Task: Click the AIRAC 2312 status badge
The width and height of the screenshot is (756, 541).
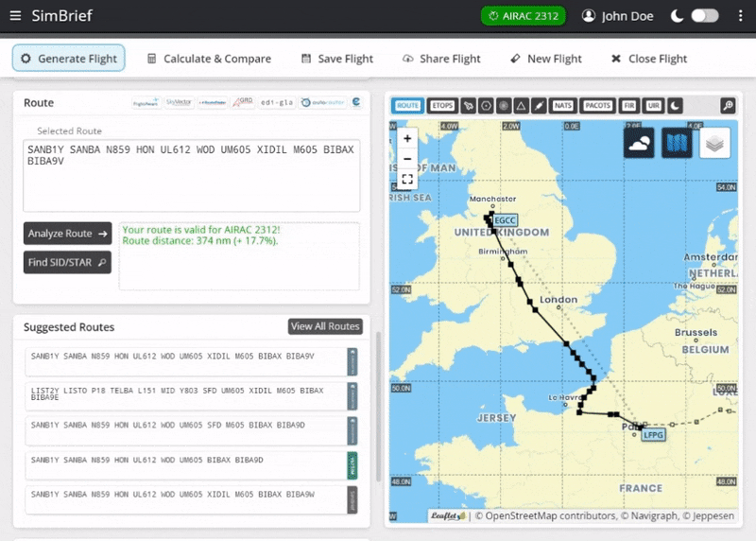Action: (x=523, y=16)
